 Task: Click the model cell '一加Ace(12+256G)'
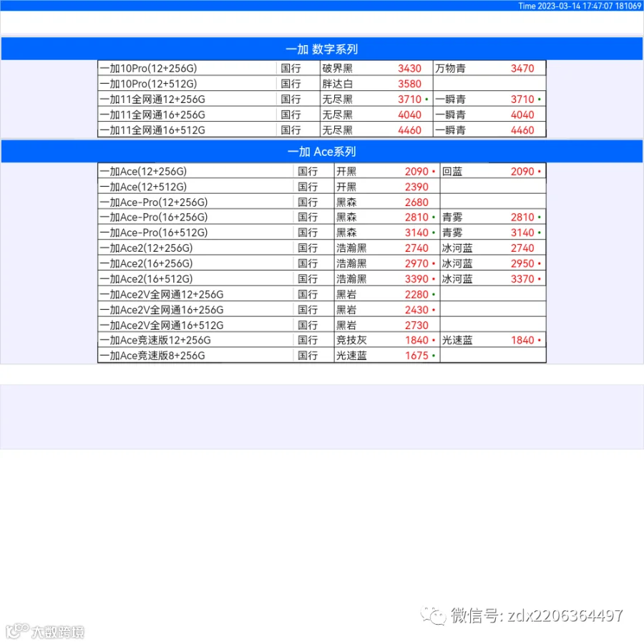[143, 171]
